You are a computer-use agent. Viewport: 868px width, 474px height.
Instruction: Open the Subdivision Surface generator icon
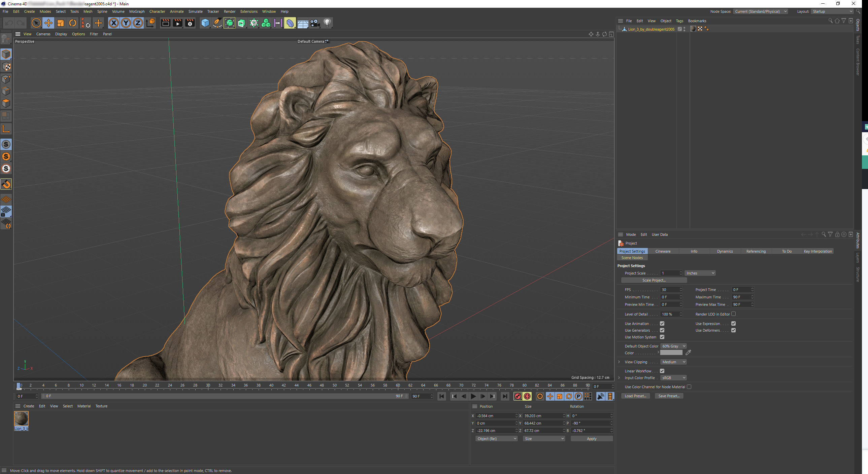click(x=230, y=23)
